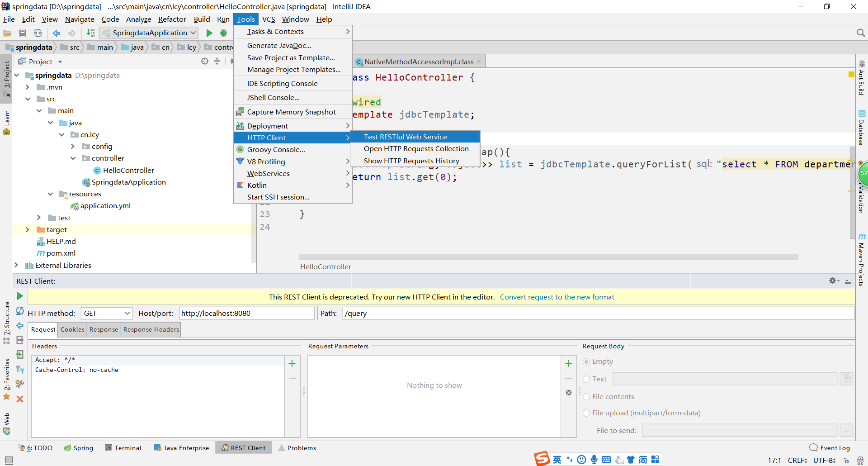The width and height of the screenshot is (868, 466).
Task: Click red X close icon in REST Client sidebar
Action: coord(20,399)
